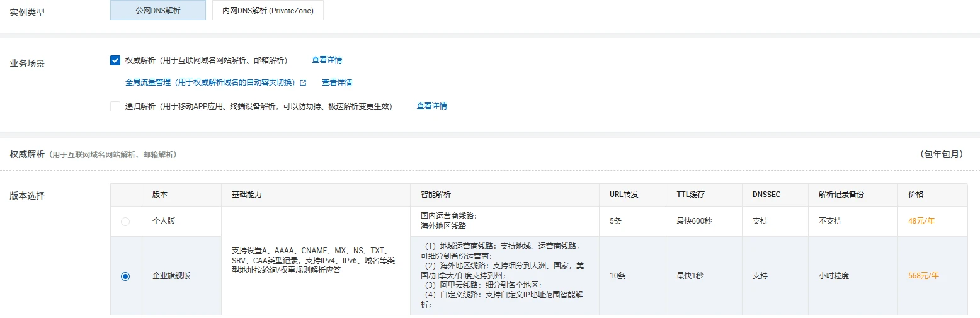View 查看详情 for 递归解析

[431, 106]
